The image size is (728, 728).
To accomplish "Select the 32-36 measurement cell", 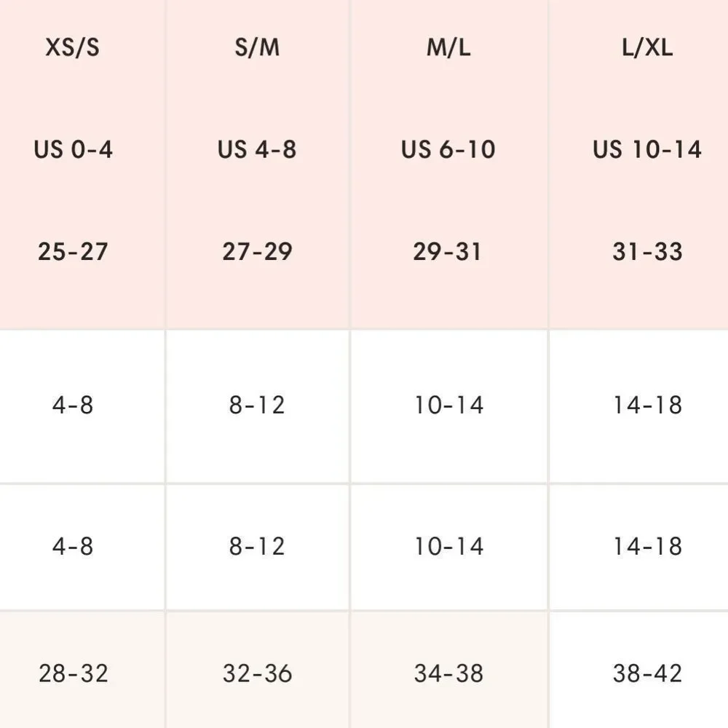I will [257, 673].
